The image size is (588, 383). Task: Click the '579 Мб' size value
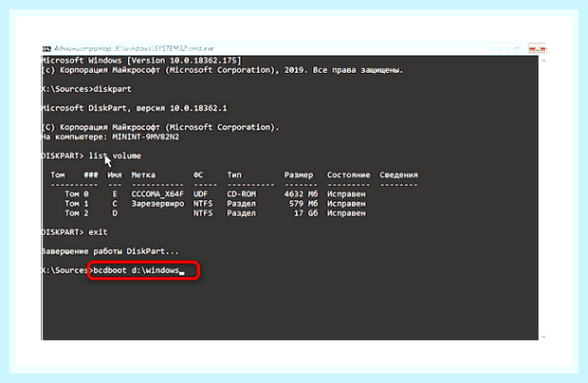click(303, 204)
